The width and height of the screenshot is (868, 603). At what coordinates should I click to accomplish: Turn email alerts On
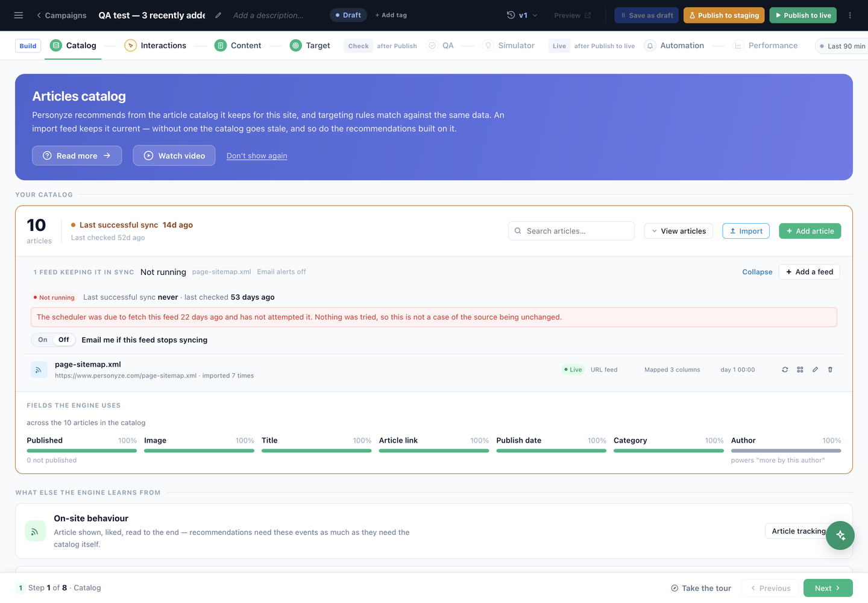43,340
